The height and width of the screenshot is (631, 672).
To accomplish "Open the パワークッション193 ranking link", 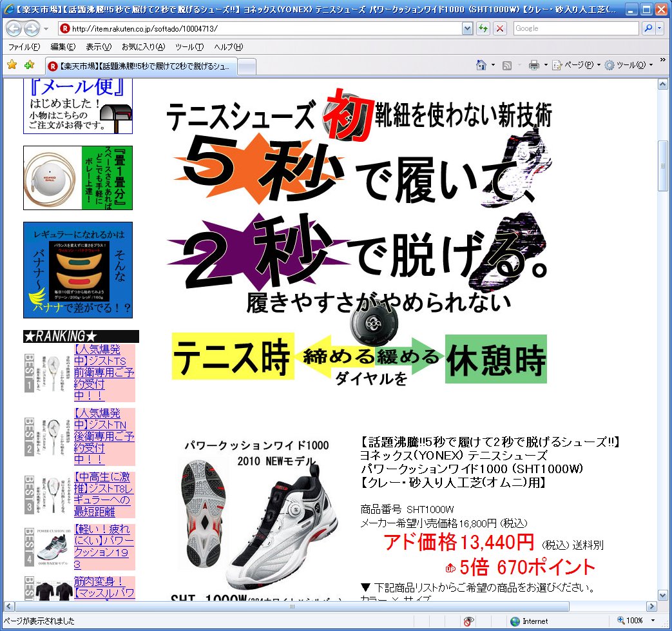I will pyautogui.click(x=104, y=547).
